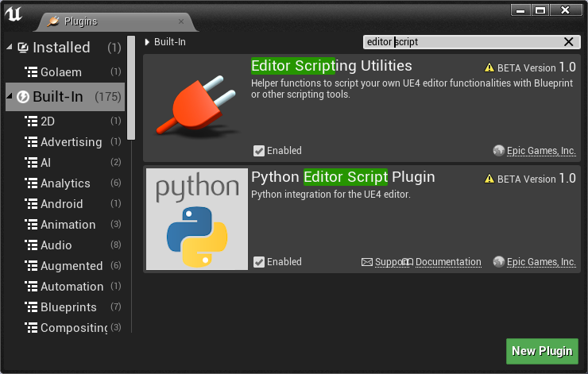Collapse the Built-In category tree arrow
Screen dimensions: 588x374
click(x=10, y=96)
